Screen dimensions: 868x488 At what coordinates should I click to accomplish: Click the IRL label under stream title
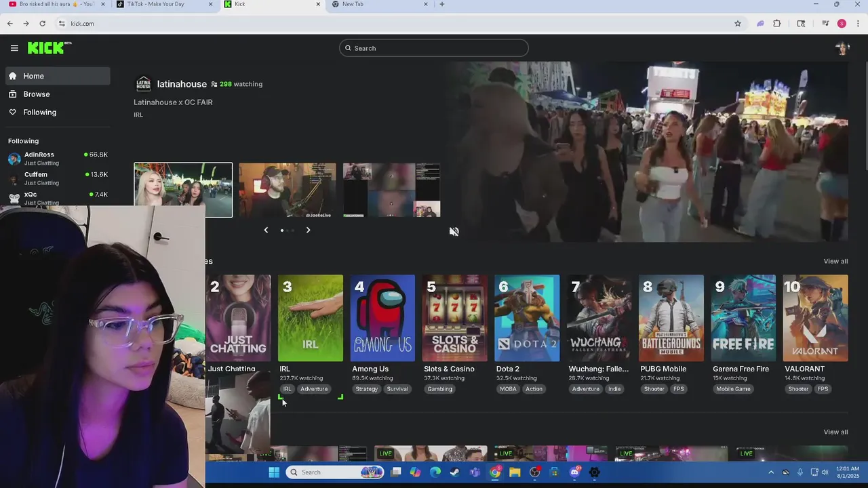[138, 115]
